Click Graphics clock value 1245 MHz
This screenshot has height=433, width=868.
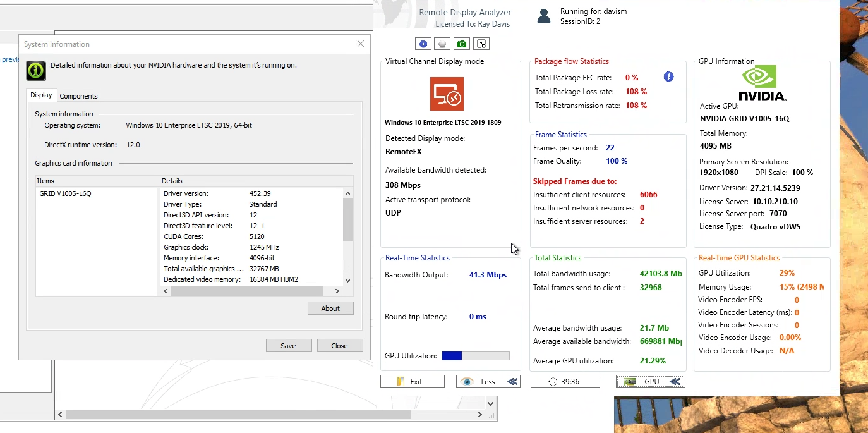(x=264, y=247)
